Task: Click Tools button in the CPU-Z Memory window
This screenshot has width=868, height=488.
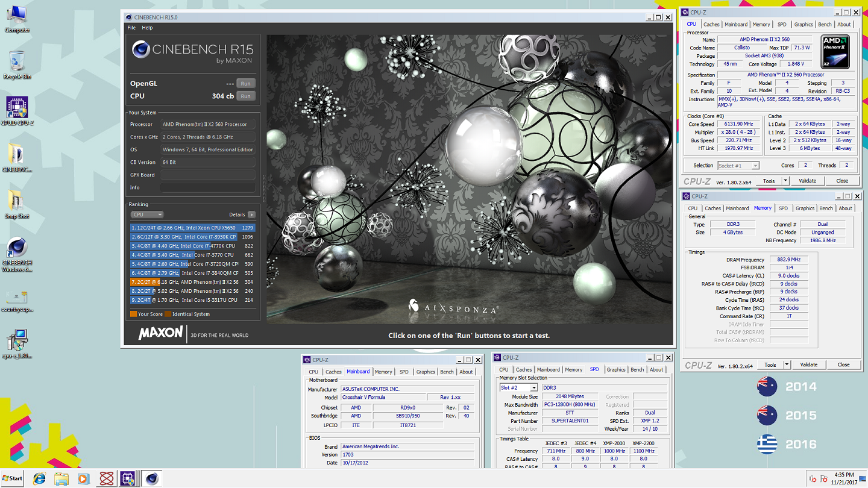Action: pos(770,364)
